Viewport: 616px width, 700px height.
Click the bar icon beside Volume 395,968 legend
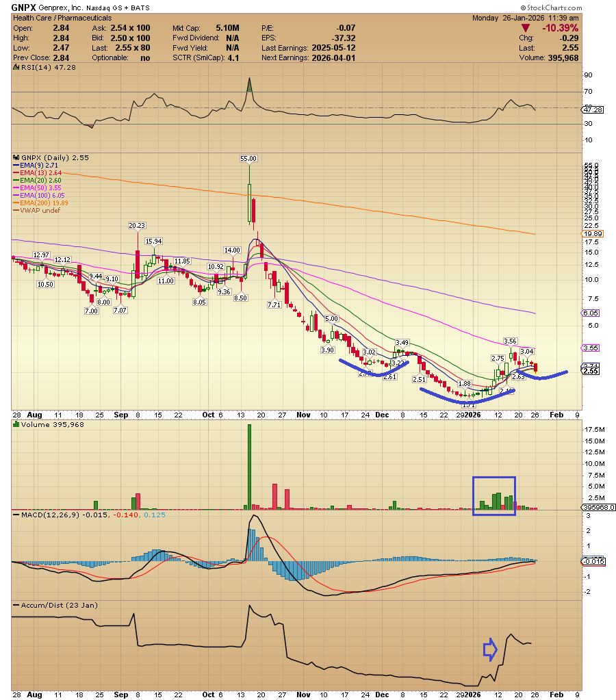pyautogui.click(x=16, y=424)
